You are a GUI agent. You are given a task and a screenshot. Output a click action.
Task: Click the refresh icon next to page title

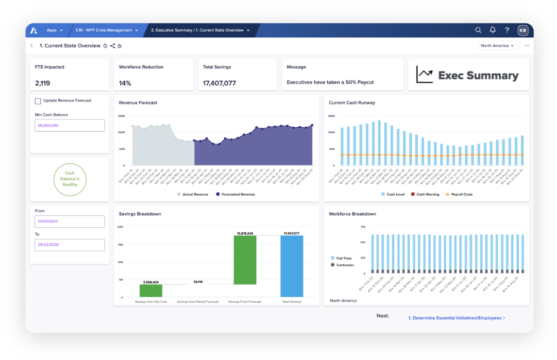click(105, 46)
